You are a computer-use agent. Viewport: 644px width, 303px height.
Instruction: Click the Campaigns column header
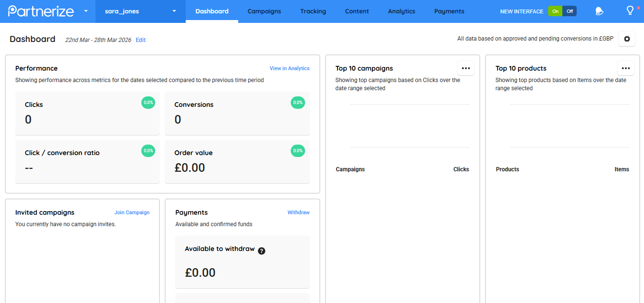350,169
